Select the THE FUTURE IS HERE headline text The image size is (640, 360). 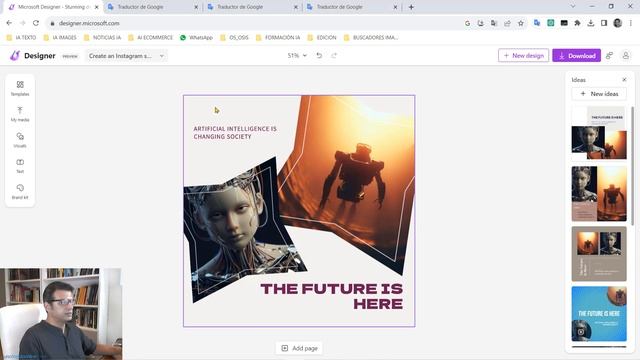coord(331,296)
